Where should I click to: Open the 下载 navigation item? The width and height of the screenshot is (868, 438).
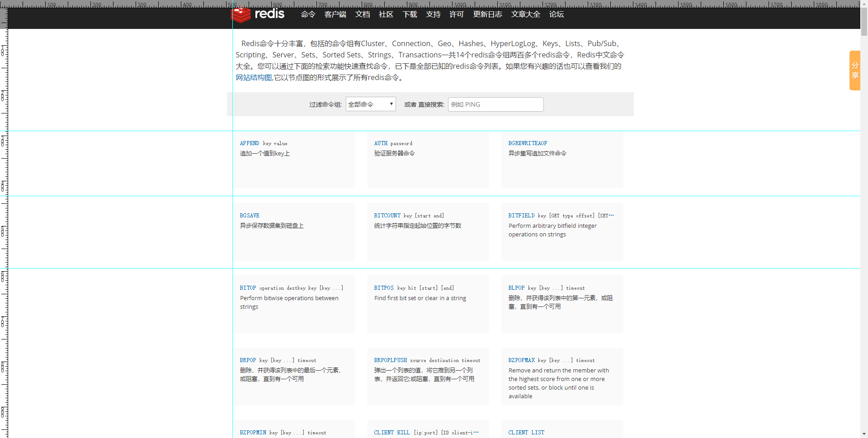[410, 14]
